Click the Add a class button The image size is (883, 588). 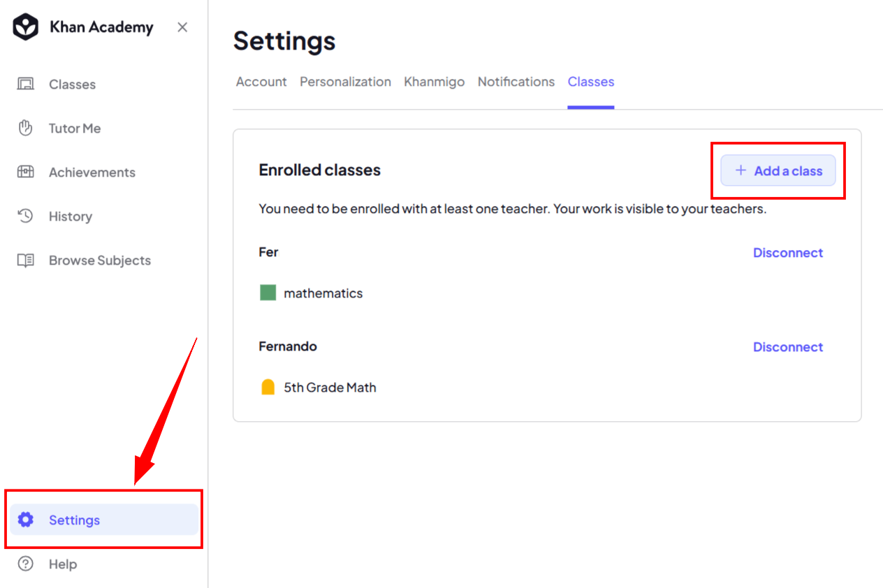click(x=778, y=170)
